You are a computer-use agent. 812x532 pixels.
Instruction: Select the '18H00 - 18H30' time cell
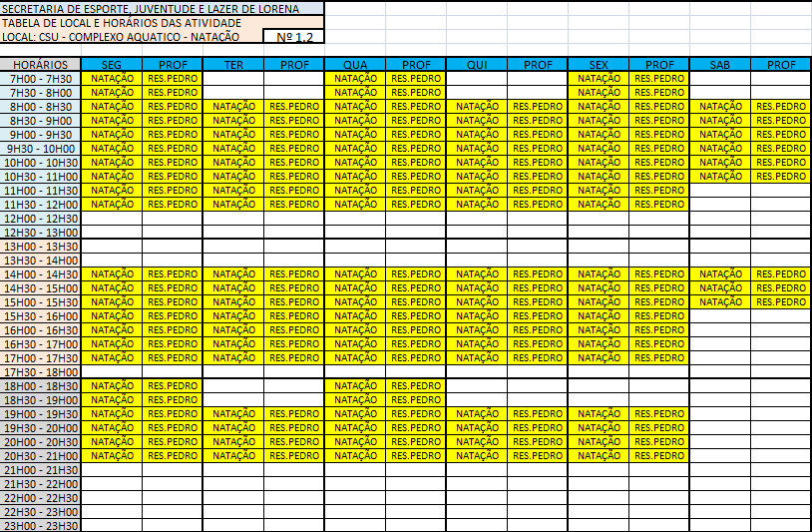pyautogui.click(x=40, y=386)
